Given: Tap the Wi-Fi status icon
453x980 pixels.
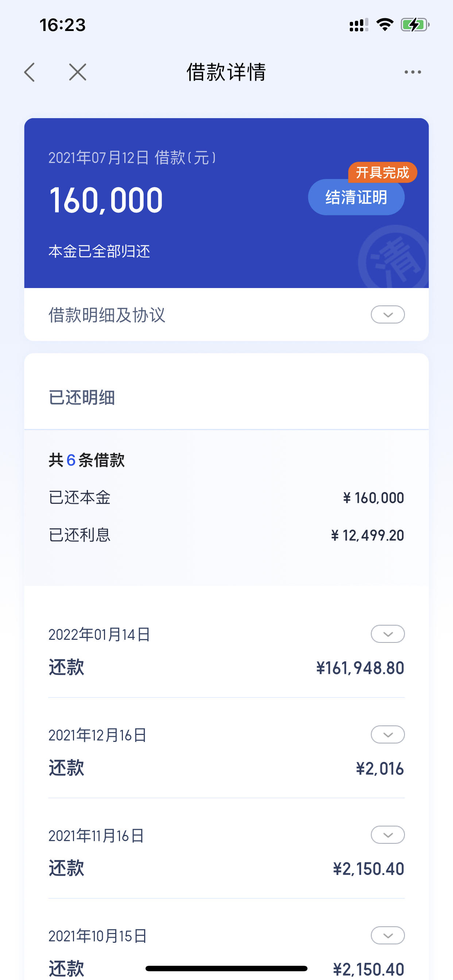Looking at the screenshot, I should click(384, 25).
